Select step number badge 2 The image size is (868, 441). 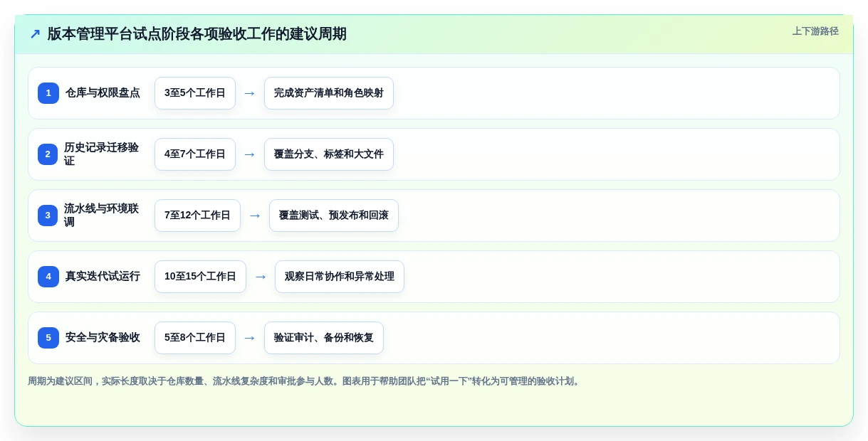[x=48, y=154]
